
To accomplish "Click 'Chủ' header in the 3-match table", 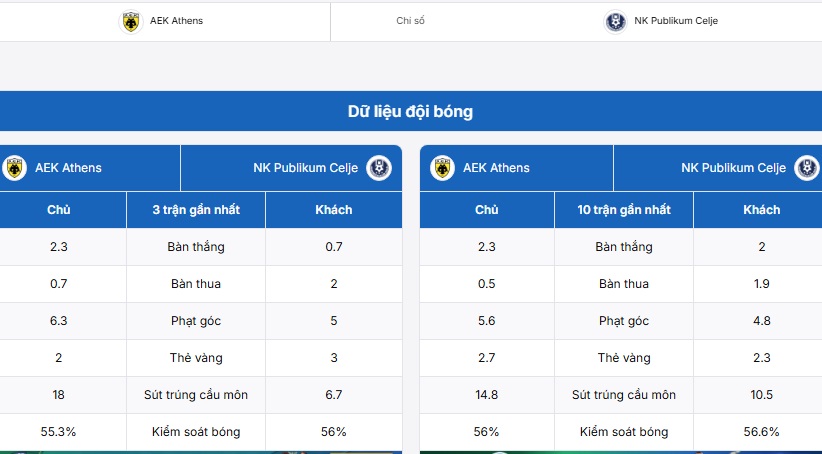I will pos(59,210).
